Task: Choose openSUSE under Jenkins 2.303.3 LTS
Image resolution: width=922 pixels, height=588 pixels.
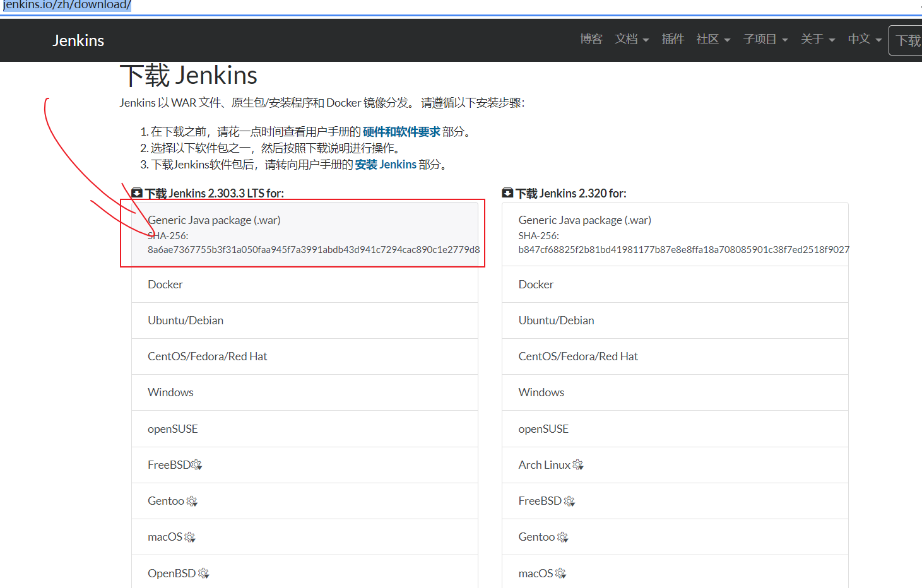Action: tap(305, 429)
